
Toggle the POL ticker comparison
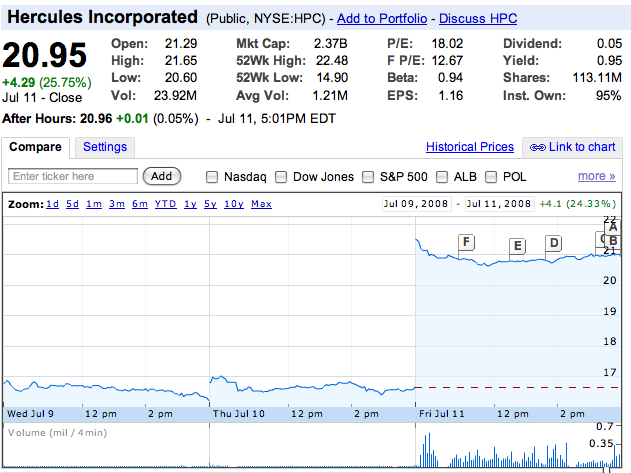[491, 177]
